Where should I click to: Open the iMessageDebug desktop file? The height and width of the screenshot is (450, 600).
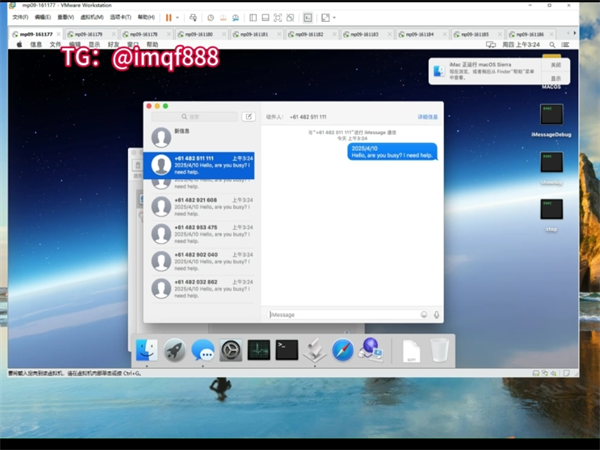tap(551, 117)
